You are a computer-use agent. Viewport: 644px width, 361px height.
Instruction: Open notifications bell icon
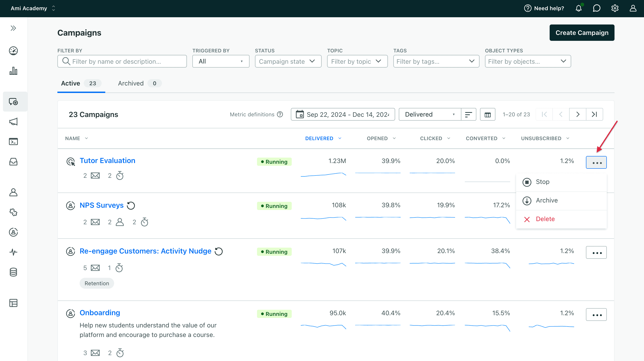(579, 8)
